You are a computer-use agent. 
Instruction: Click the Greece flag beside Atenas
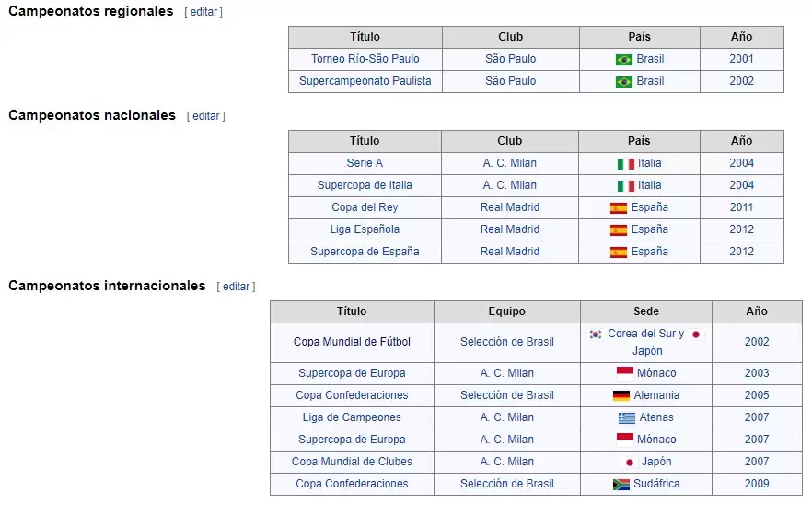[x=627, y=417]
